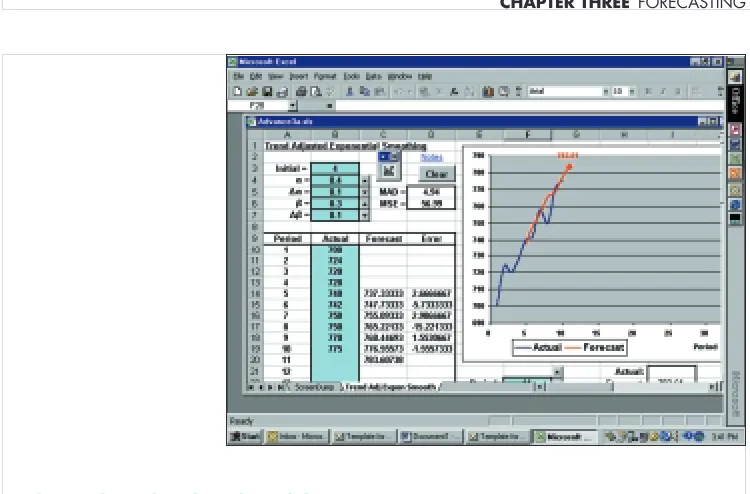The height and width of the screenshot is (494, 750).
Task: Click the orange icon in the Office shortcut bar
Action: click(x=735, y=173)
